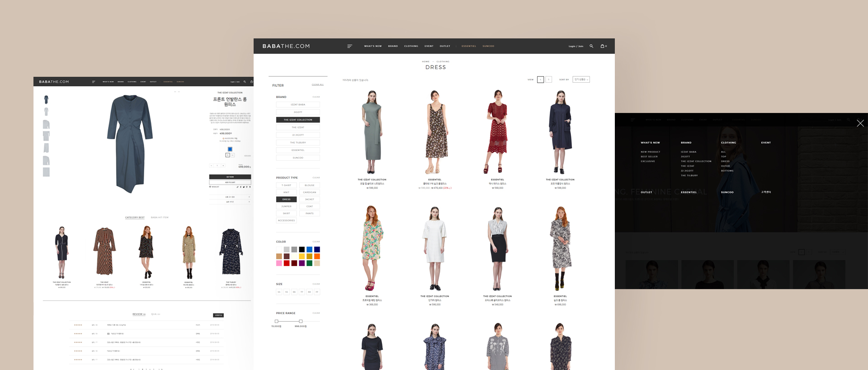This screenshot has height=370, width=868.
Task: Open CLOTHING menu in center header
Action: tap(411, 46)
